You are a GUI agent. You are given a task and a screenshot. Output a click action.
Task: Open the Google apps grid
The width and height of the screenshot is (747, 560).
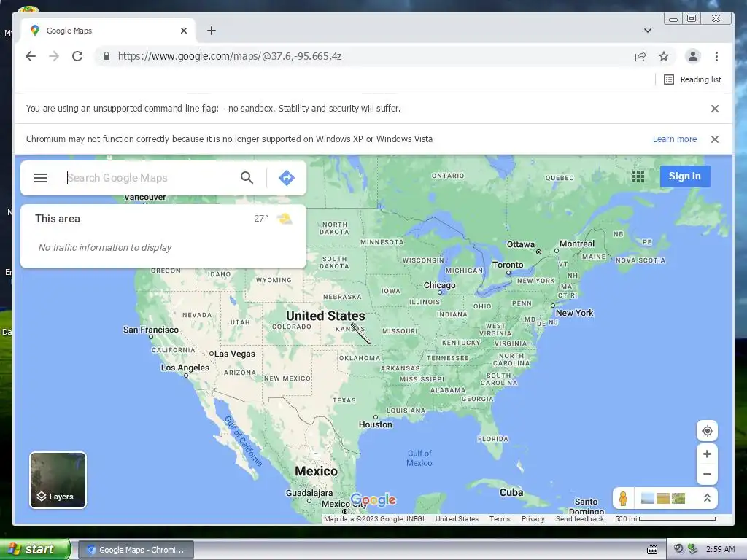coord(638,176)
